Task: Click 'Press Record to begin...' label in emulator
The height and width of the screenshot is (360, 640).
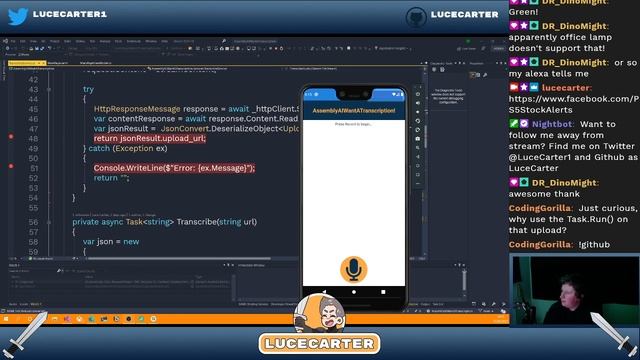Action: click(x=353, y=124)
